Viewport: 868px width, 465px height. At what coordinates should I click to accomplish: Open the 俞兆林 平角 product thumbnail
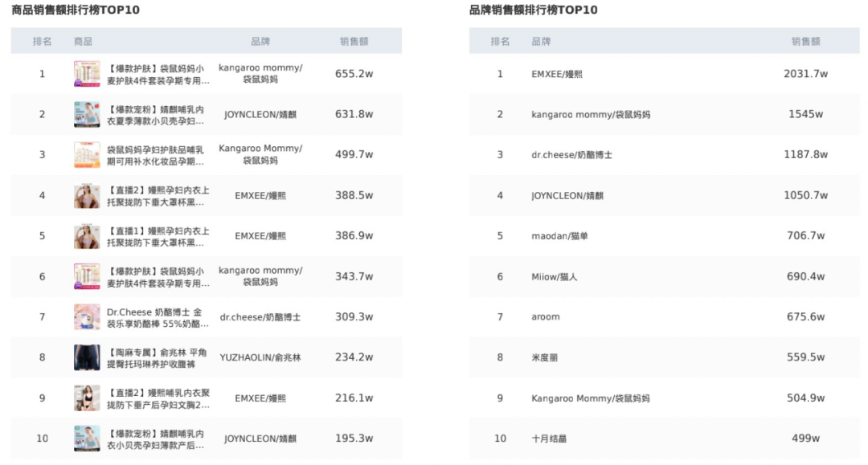click(87, 357)
